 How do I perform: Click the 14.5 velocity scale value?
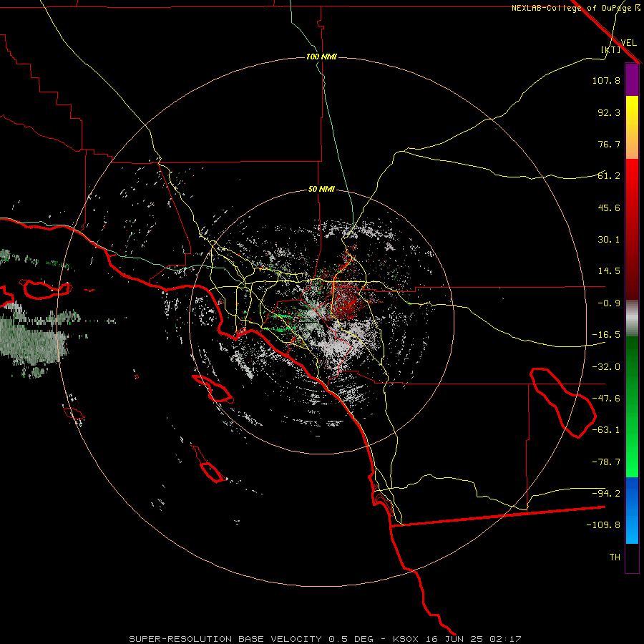click(609, 271)
